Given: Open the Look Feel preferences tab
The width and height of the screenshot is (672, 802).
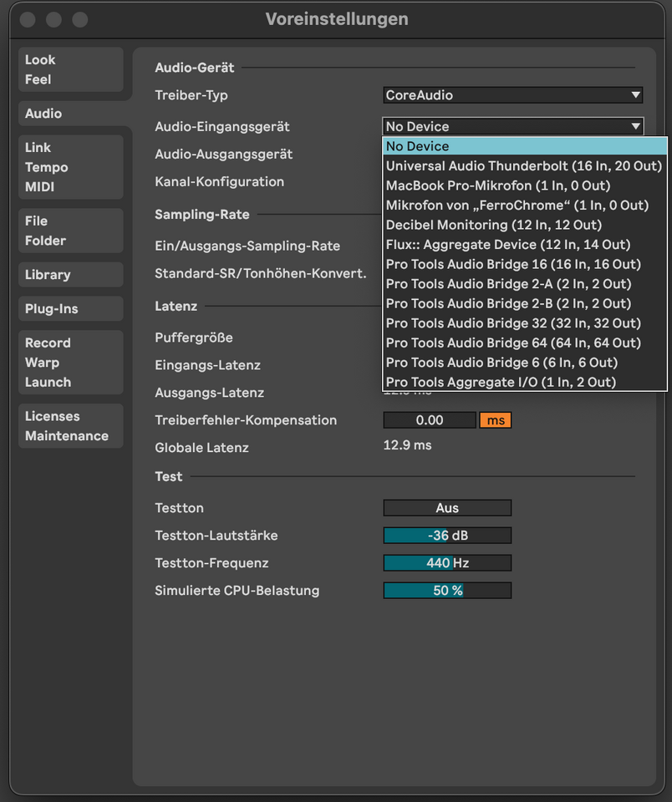Looking at the screenshot, I should (x=71, y=69).
